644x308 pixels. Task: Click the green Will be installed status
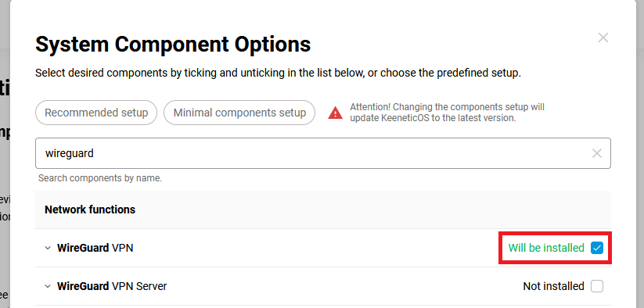coord(546,248)
